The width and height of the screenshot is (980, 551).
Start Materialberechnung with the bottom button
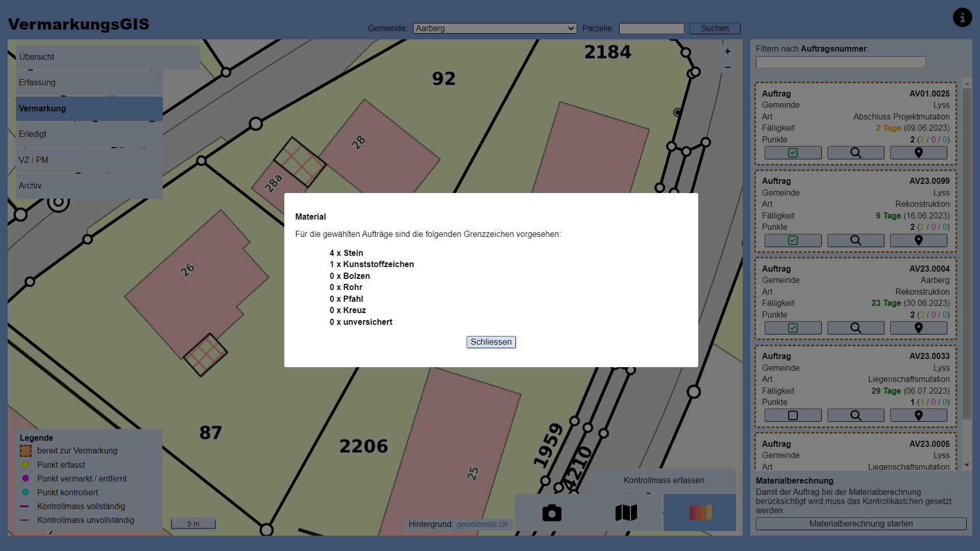(x=861, y=523)
